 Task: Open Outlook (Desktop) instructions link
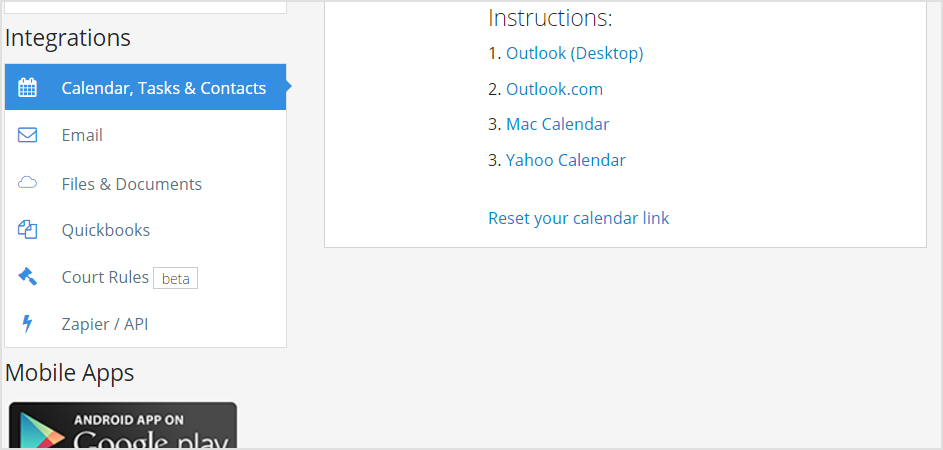point(575,53)
